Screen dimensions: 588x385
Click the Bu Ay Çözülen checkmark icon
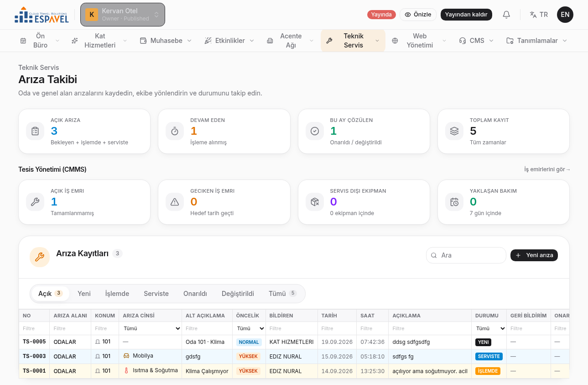point(315,131)
